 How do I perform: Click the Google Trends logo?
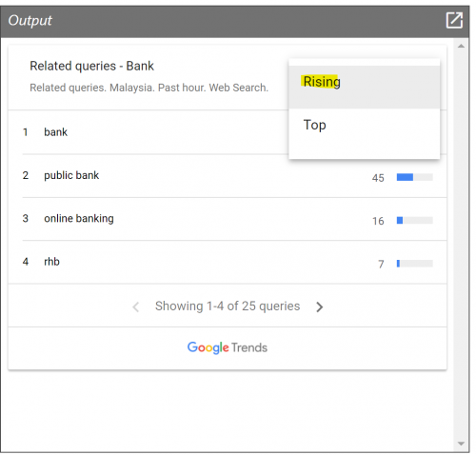tap(228, 347)
